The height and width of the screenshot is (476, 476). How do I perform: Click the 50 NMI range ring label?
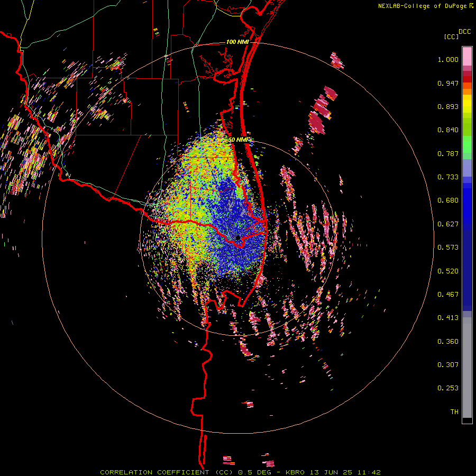click(239, 140)
